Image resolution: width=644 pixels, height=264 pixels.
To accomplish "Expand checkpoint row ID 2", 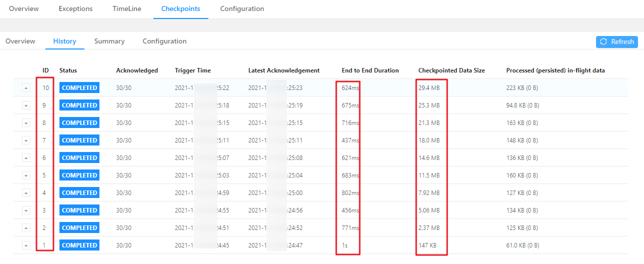I will coord(26,228).
